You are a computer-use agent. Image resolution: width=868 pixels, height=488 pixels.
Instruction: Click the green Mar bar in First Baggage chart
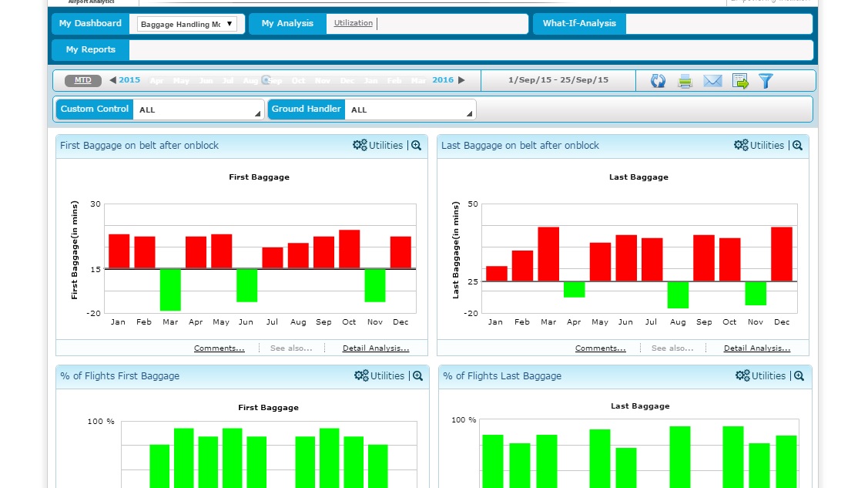[170, 290]
